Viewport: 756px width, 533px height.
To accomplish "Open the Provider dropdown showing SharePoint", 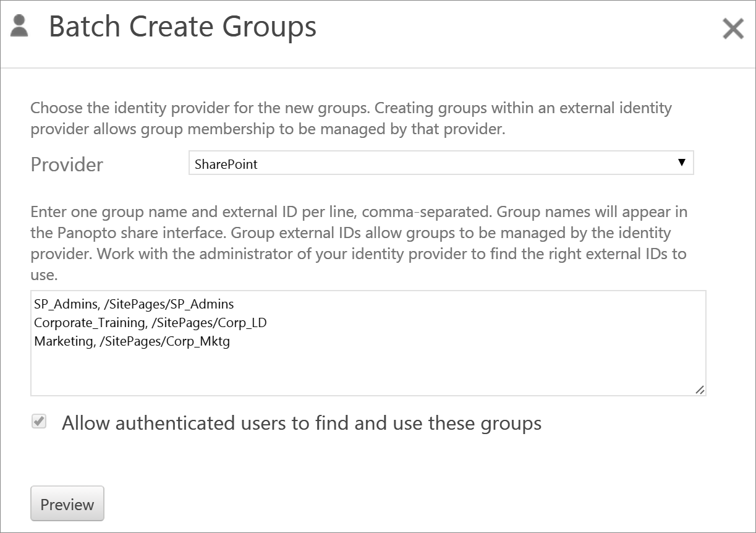I will click(x=441, y=163).
